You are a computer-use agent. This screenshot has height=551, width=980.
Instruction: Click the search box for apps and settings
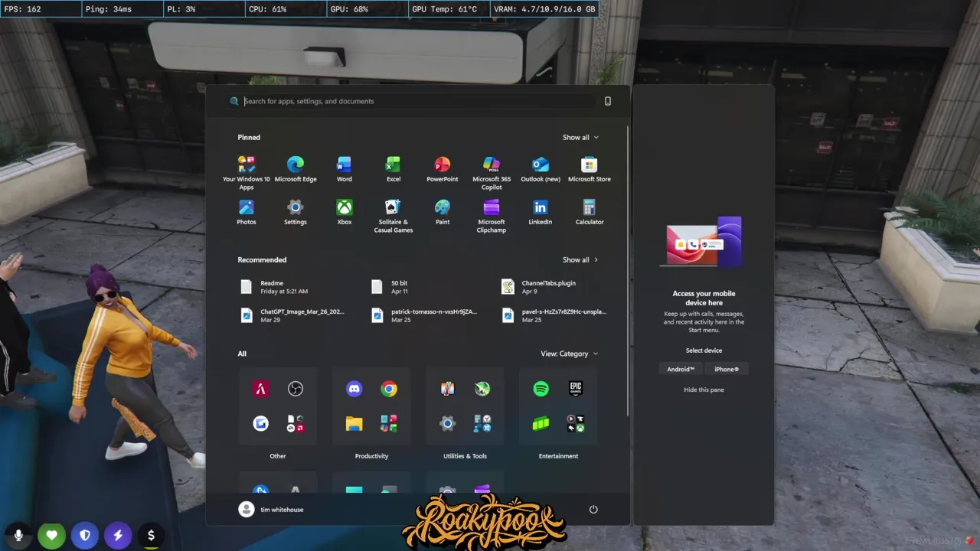click(x=413, y=101)
